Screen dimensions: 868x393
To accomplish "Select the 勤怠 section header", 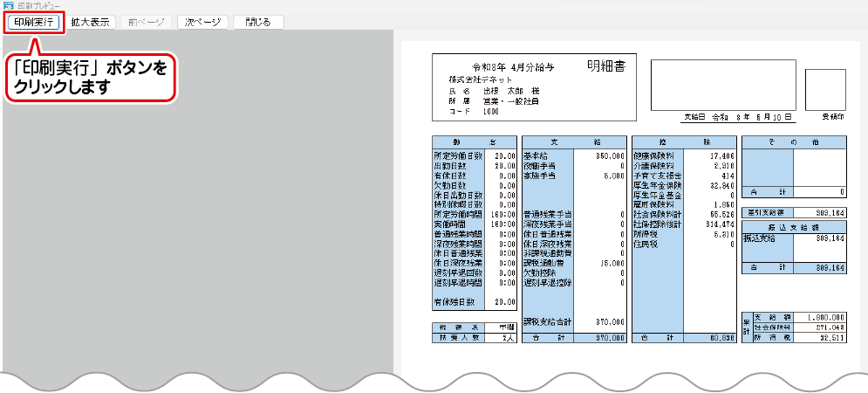I will tap(474, 141).
